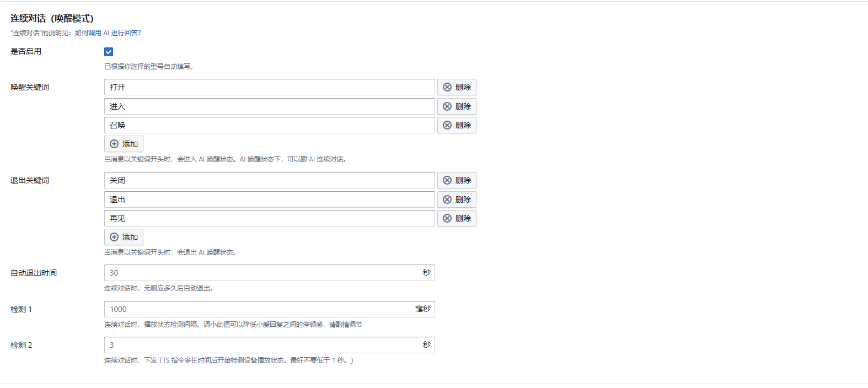Click the delete icon beside 再见
The image size is (868, 388).
tap(447, 218)
